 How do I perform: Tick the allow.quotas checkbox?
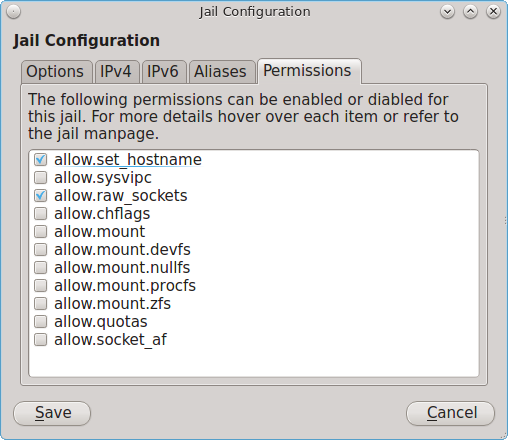41,322
